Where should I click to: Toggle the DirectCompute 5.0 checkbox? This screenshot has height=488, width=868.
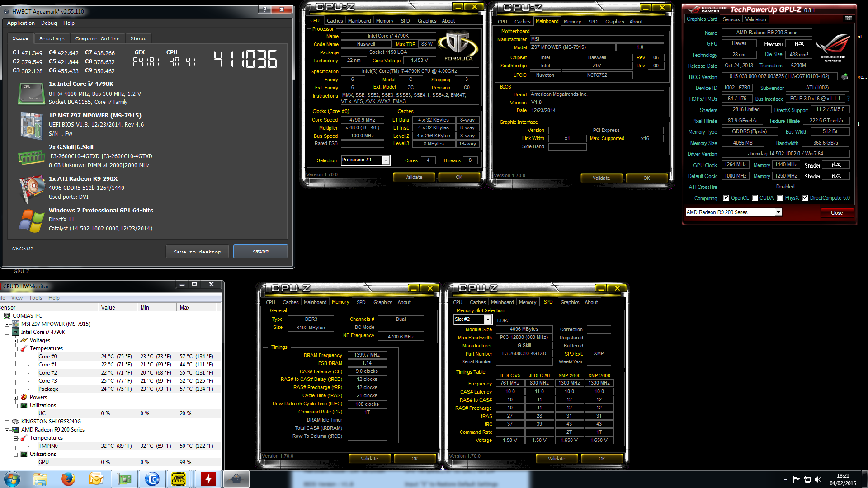805,198
